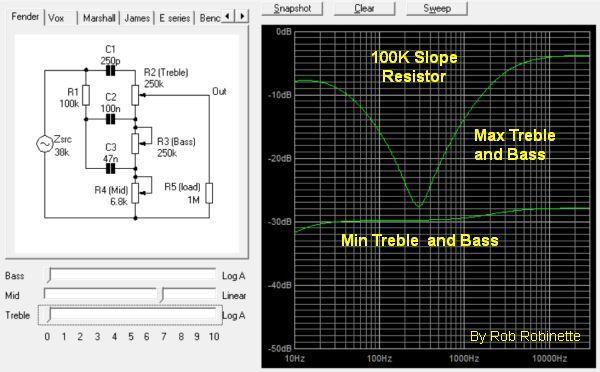Viewport: 600px width, 372px height.
Task: Open the E series tab
Action: [x=174, y=18]
